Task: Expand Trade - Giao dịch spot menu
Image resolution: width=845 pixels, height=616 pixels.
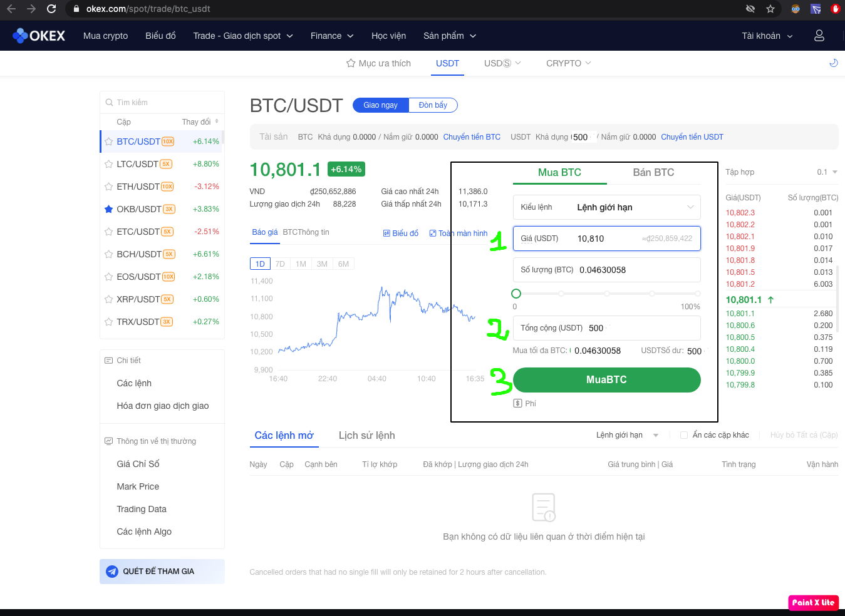Action: coord(243,36)
